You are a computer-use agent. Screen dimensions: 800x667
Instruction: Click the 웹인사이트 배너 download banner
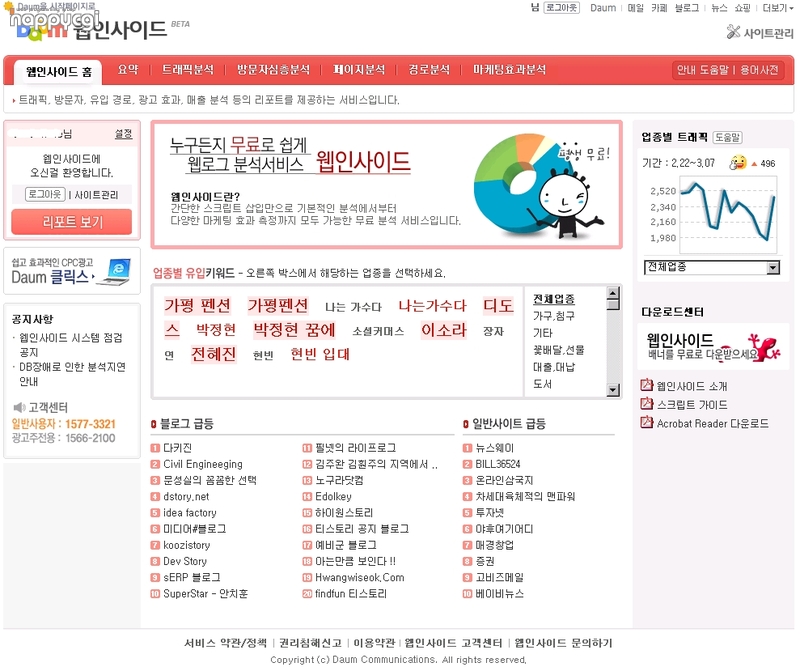point(713,347)
